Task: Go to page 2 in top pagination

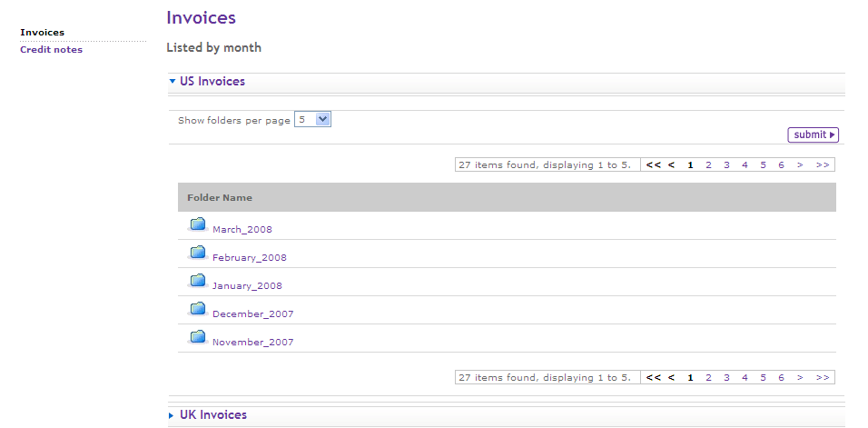Action: click(708, 165)
